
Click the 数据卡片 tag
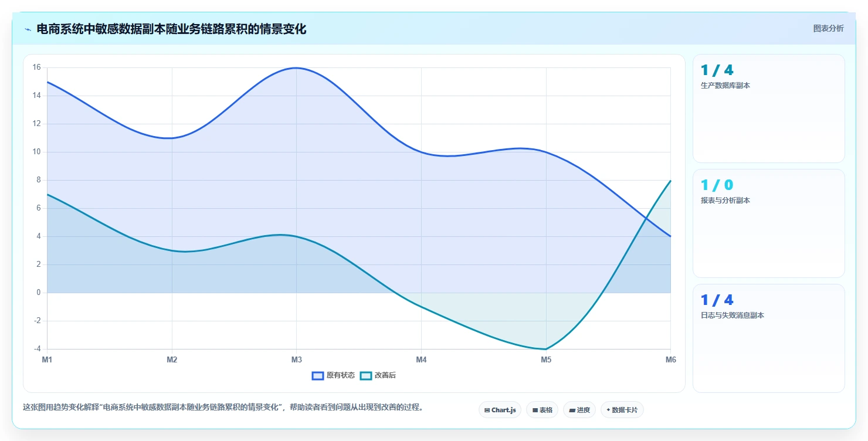click(x=622, y=410)
